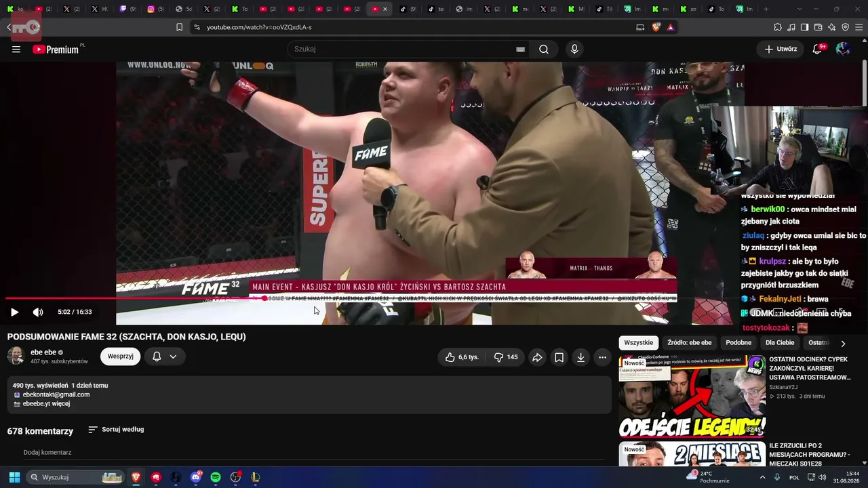Dislike the video with thumbs down
Screen dimensions: 868x488
[506, 357]
